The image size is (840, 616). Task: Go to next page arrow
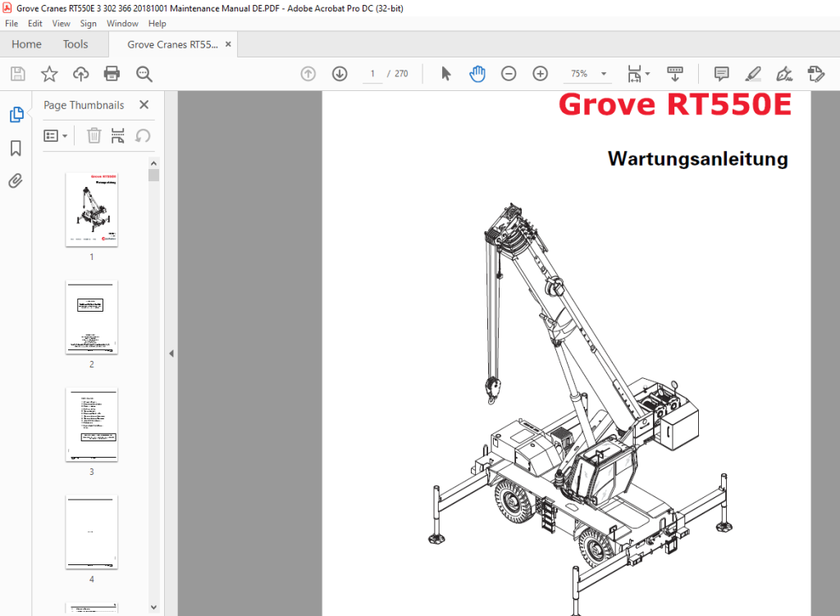(x=340, y=74)
